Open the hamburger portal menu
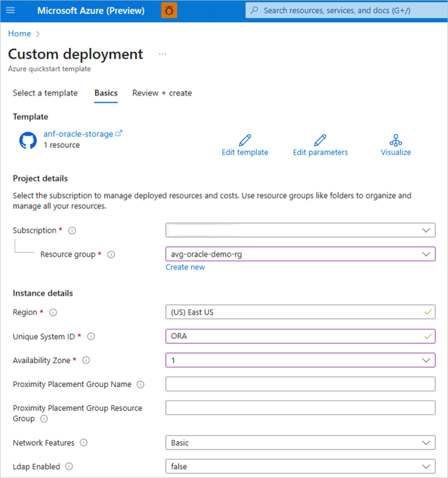Screen dimensions: 448x478 pos(10,11)
